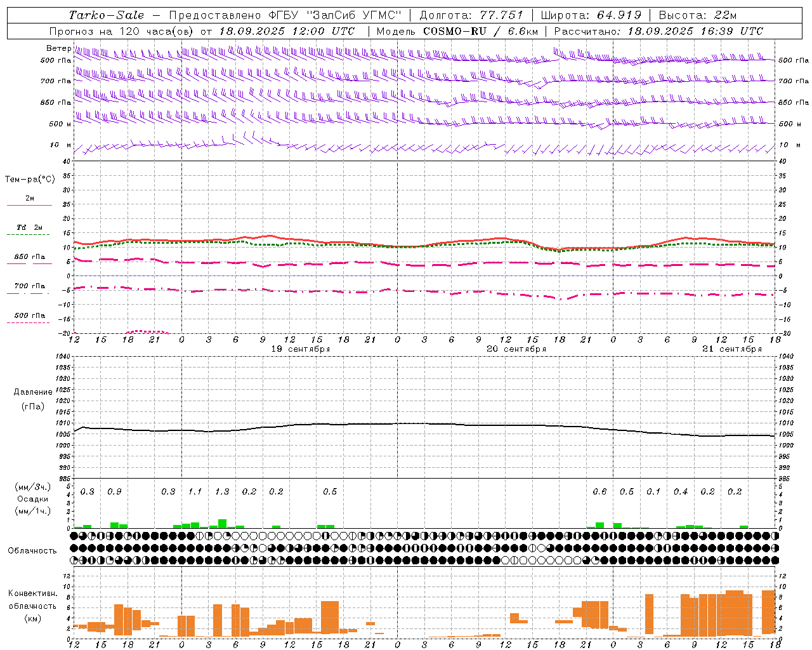Click the 'Облачность' cloud cover label
This screenshot has height=650, width=812.
point(32,551)
